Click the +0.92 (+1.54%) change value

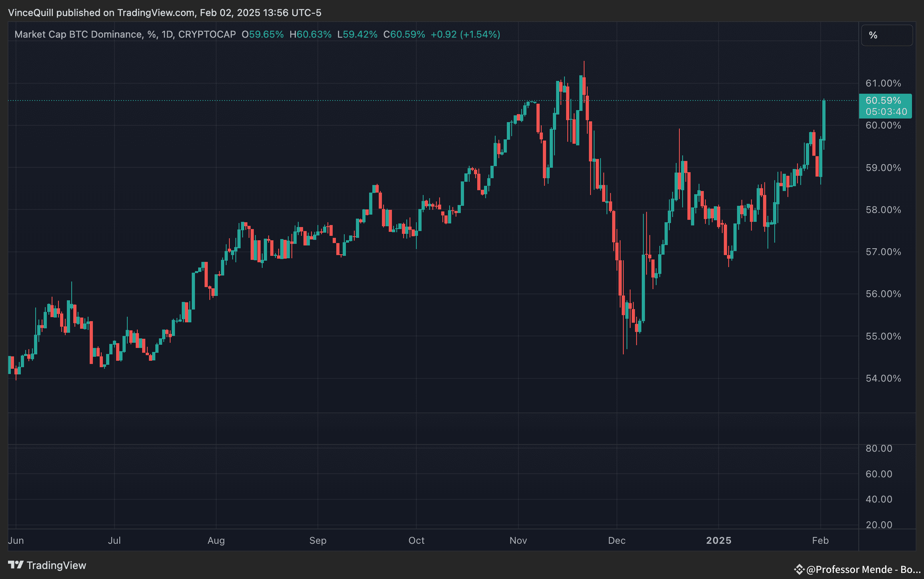465,34
